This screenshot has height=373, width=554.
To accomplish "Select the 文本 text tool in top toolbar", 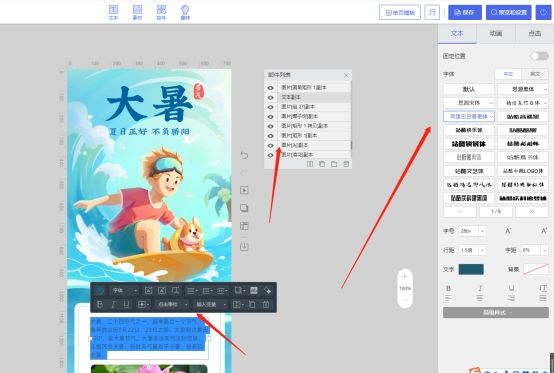I will [113, 12].
